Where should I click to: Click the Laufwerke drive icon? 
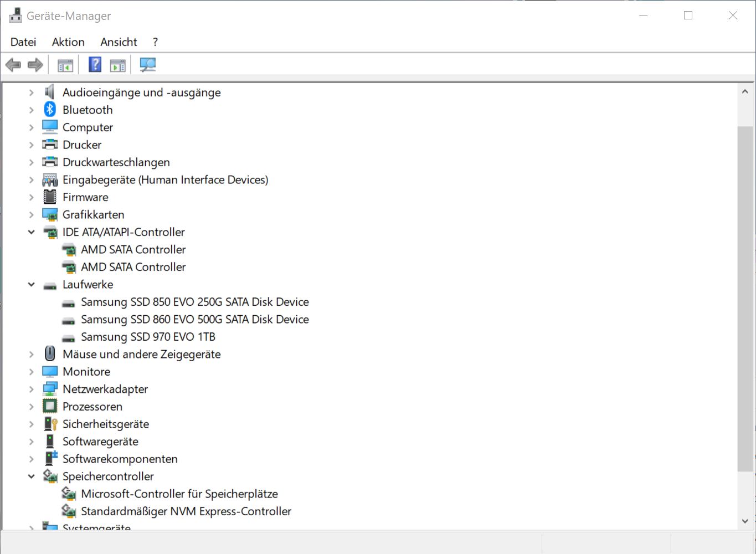50,286
